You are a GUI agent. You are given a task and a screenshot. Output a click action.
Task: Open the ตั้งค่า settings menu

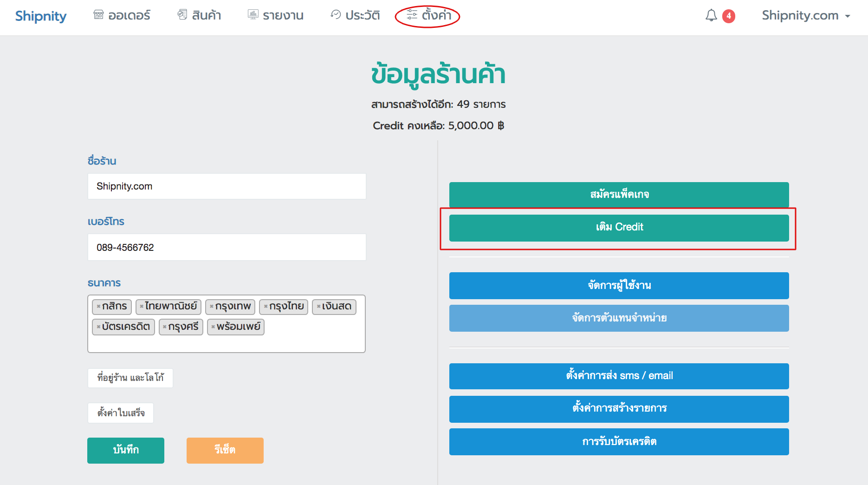point(428,15)
